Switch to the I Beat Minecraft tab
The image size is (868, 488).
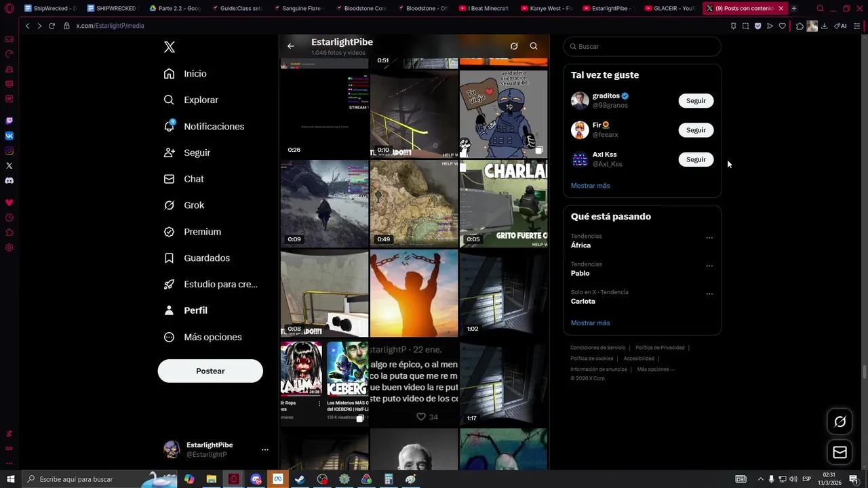coord(484,8)
